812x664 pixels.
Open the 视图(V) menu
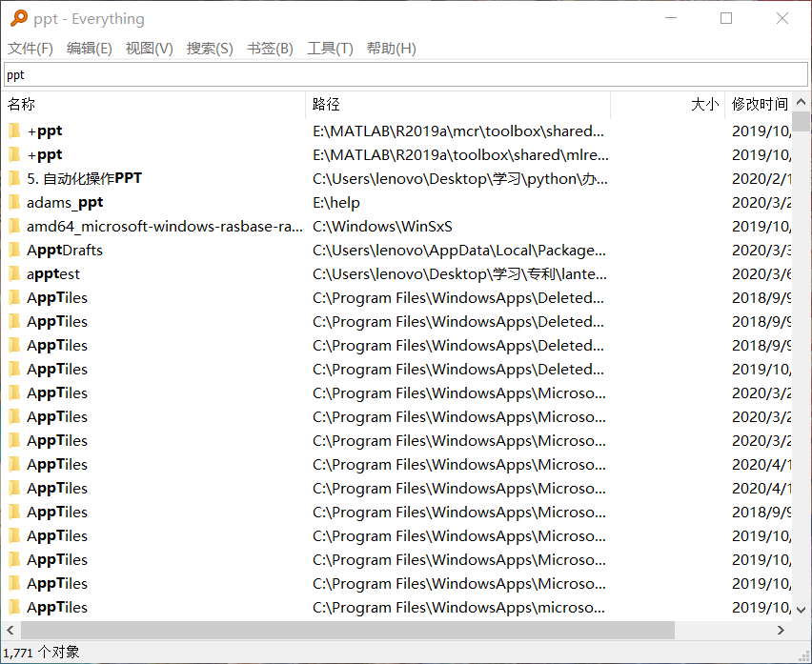149,49
